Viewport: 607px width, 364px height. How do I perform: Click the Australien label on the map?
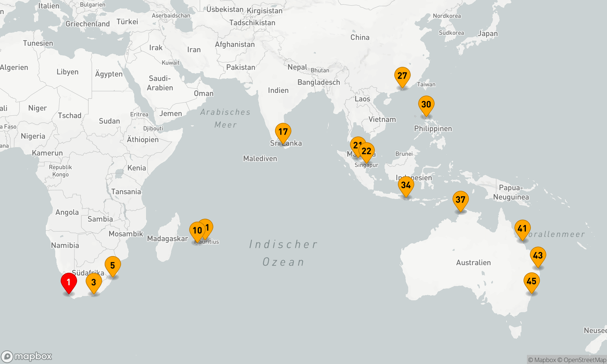(x=473, y=263)
